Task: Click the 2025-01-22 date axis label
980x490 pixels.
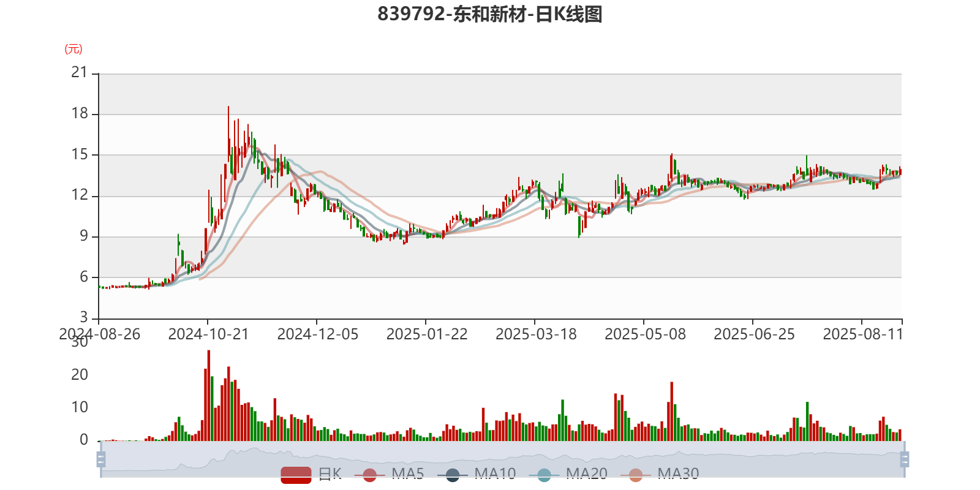Action: click(426, 334)
